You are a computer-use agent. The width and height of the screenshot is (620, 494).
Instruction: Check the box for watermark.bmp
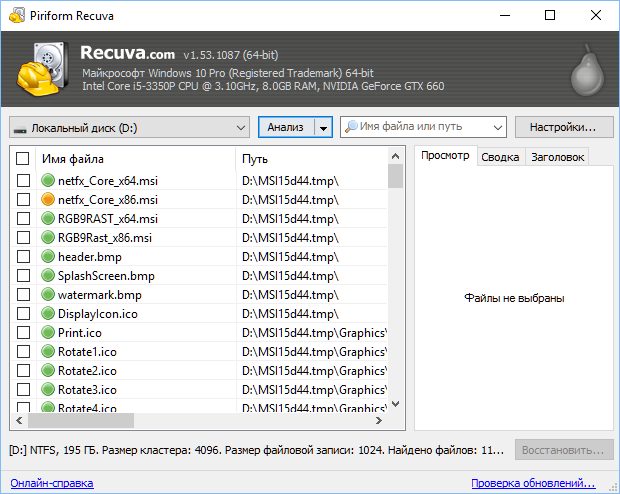click(x=23, y=294)
